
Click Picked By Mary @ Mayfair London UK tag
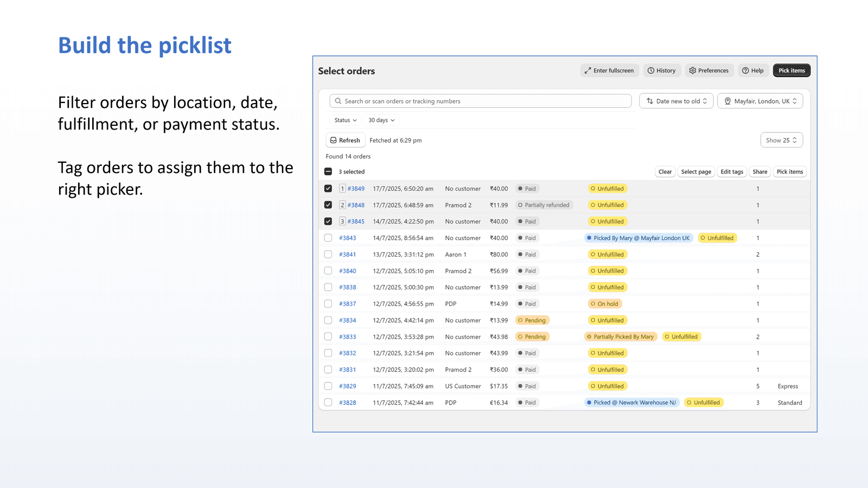click(639, 238)
